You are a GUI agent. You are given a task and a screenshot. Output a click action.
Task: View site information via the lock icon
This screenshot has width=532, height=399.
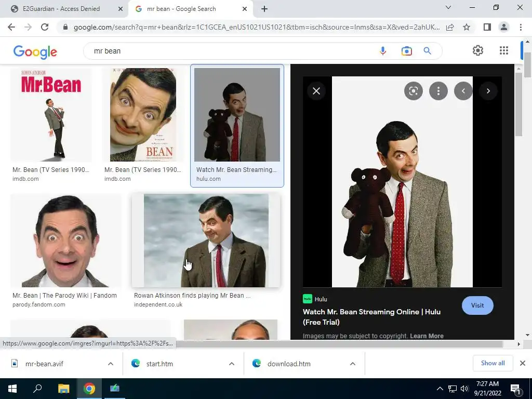click(x=66, y=27)
